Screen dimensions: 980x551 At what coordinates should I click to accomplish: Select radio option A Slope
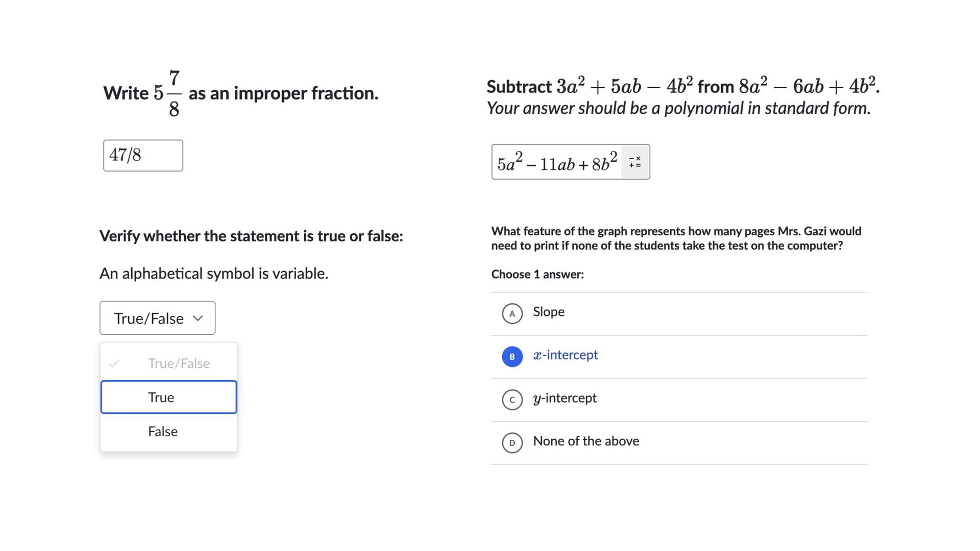[x=512, y=313]
